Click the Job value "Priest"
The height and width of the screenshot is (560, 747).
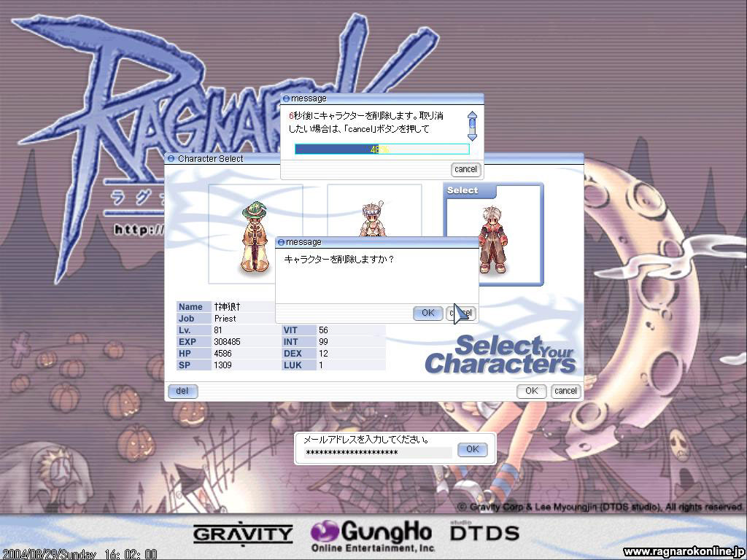pyautogui.click(x=225, y=319)
